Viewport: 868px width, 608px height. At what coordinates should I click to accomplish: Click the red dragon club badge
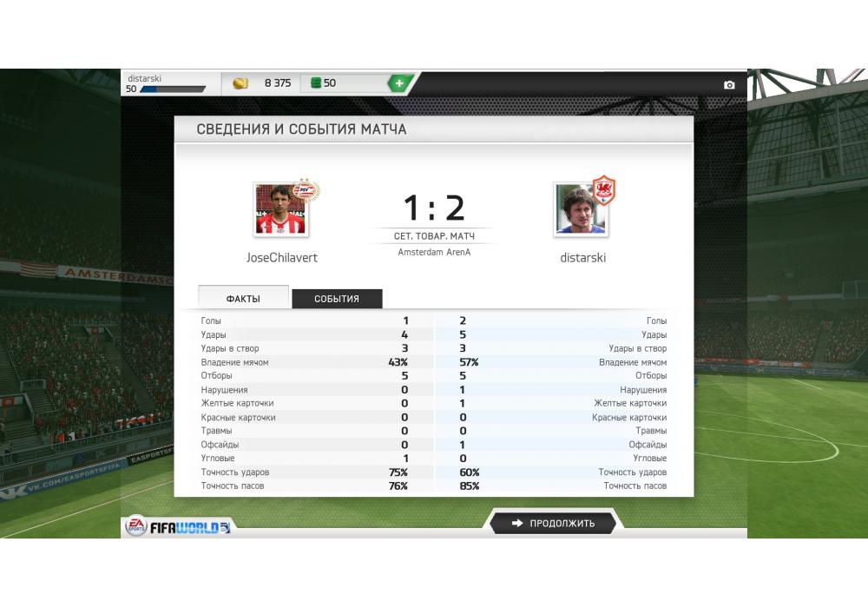(x=603, y=190)
